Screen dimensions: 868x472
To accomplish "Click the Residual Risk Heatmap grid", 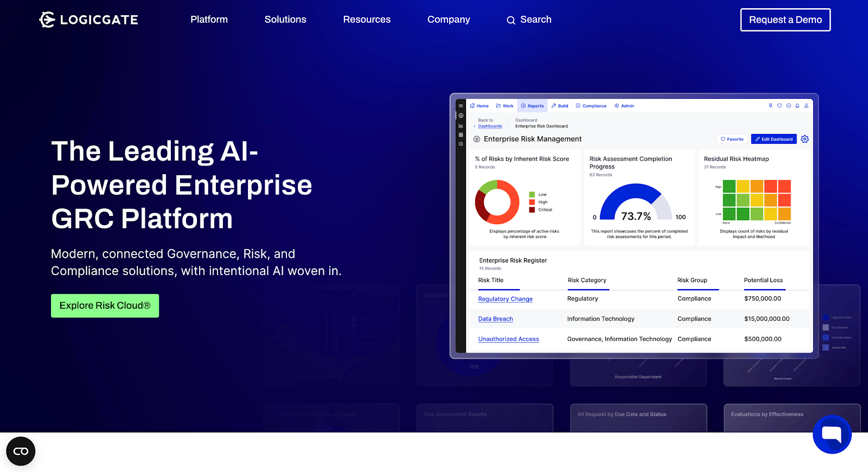I will pos(757,200).
